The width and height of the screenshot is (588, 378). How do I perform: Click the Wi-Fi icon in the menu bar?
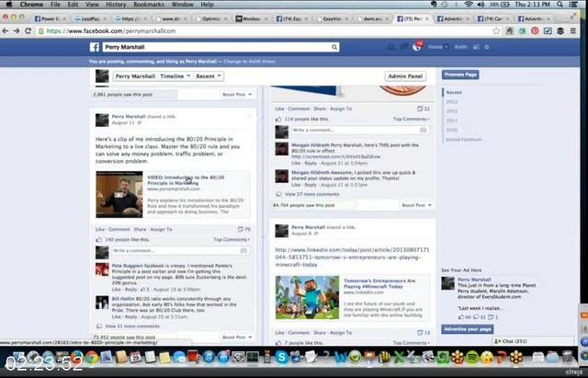click(469, 5)
